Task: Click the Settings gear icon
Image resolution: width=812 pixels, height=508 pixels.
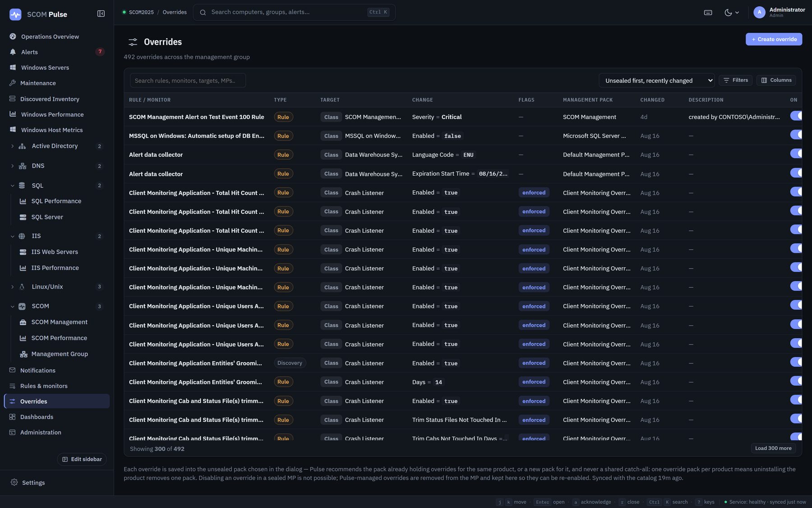Action: point(14,482)
